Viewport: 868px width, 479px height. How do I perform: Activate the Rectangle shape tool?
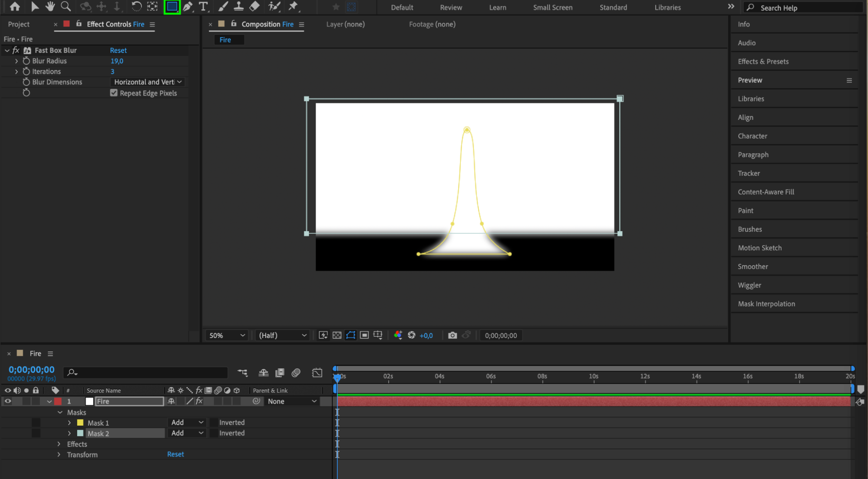click(x=172, y=7)
